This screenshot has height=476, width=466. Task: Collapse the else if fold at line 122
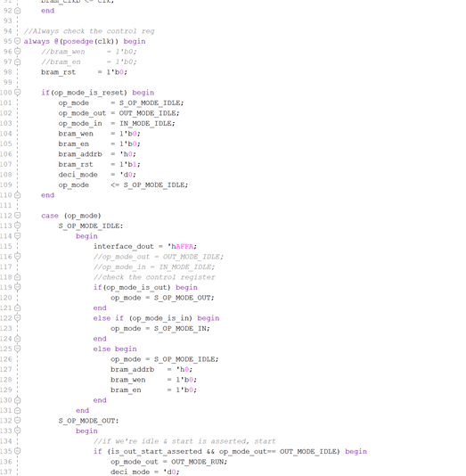point(18,317)
